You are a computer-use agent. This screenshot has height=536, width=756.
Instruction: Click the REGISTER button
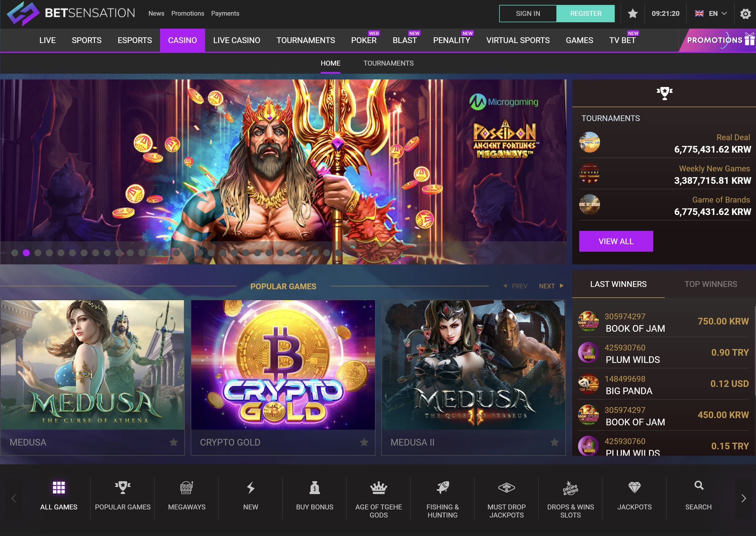(x=586, y=14)
